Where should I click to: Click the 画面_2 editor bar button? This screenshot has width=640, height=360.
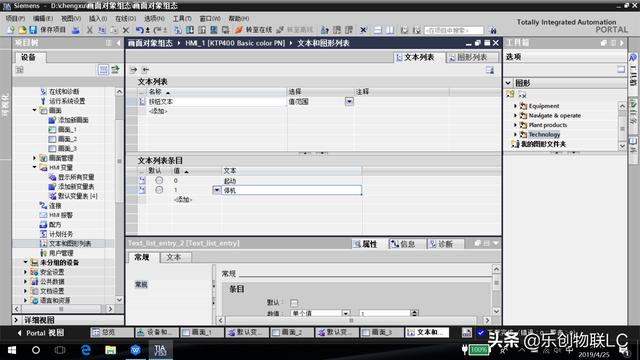(x=291, y=333)
